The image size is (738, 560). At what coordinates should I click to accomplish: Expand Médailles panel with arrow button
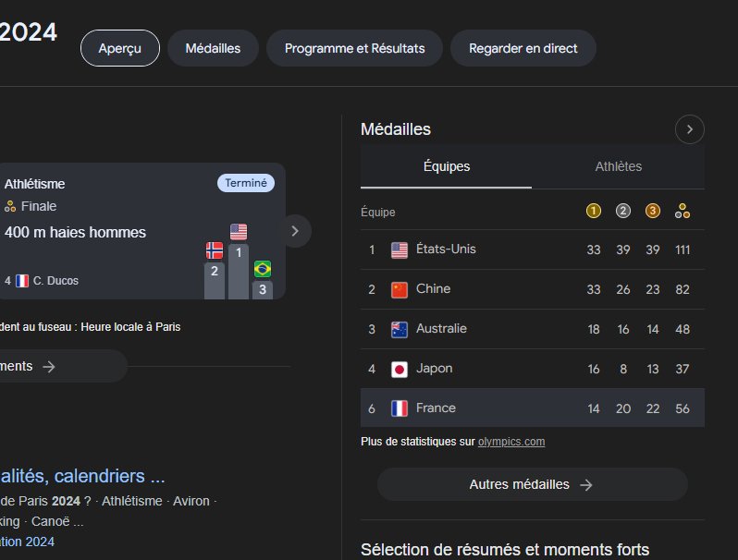point(690,129)
